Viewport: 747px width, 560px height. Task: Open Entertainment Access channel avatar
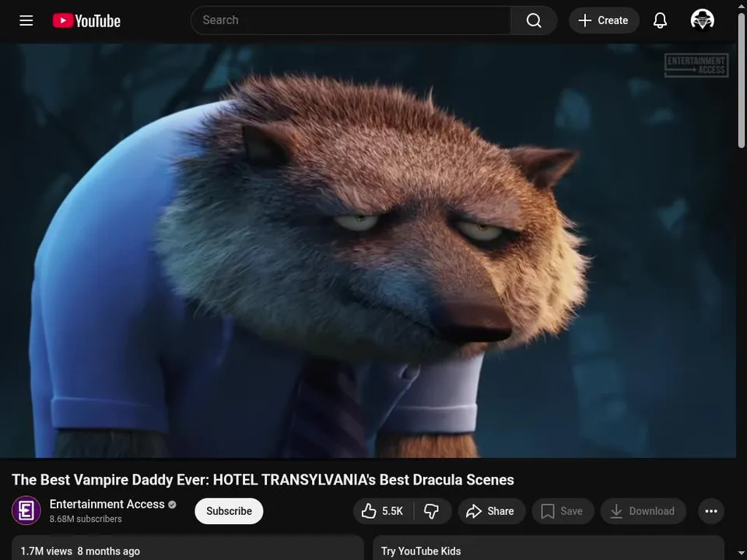pyautogui.click(x=26, y=510)
